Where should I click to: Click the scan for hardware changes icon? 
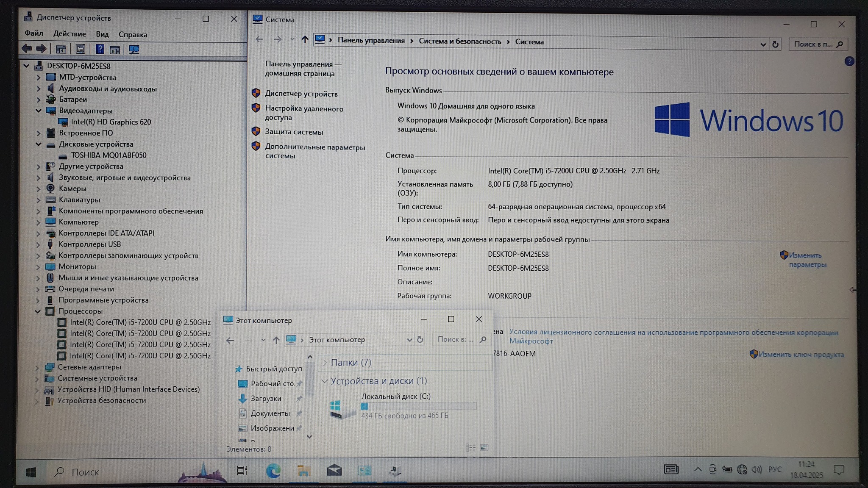coord(134,50)
